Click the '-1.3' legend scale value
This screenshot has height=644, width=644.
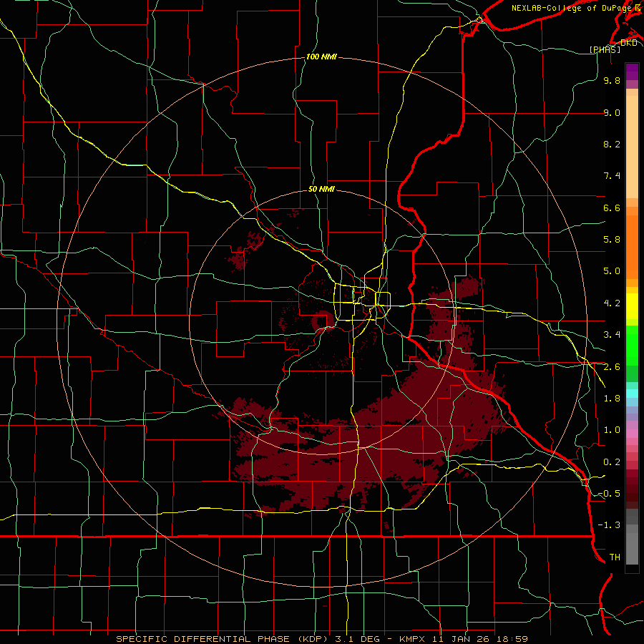click(x=609, y=525)
